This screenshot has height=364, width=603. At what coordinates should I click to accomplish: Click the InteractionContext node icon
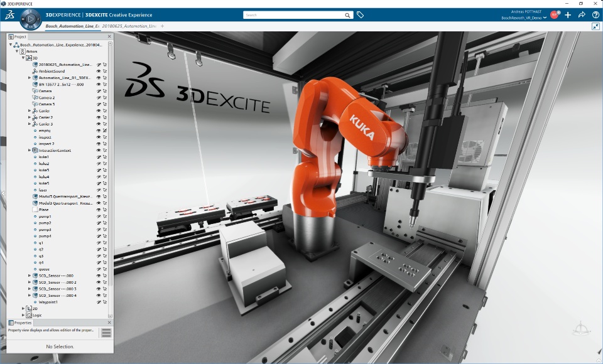[35, 150]
